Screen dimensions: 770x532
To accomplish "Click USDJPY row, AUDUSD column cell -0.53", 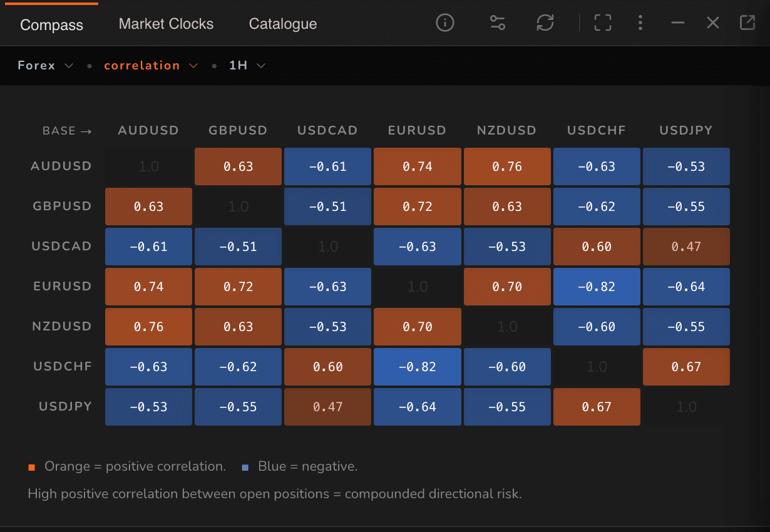I will pos(148,407).
